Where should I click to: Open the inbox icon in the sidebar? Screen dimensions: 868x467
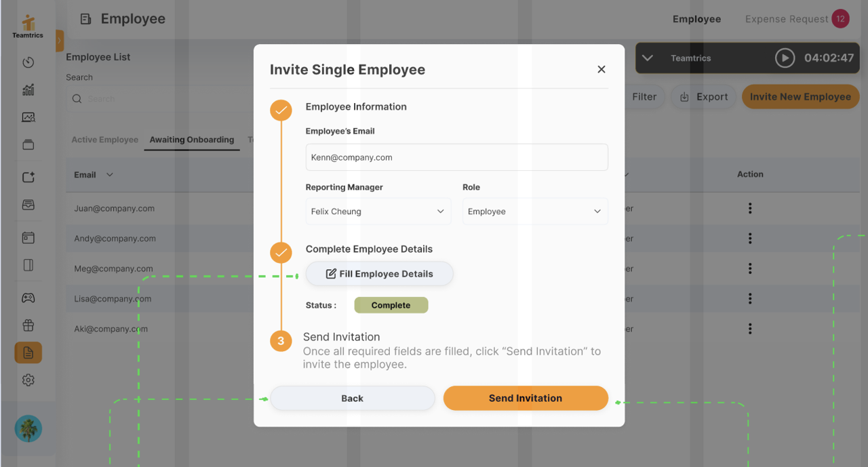click(x=28, y=205)
